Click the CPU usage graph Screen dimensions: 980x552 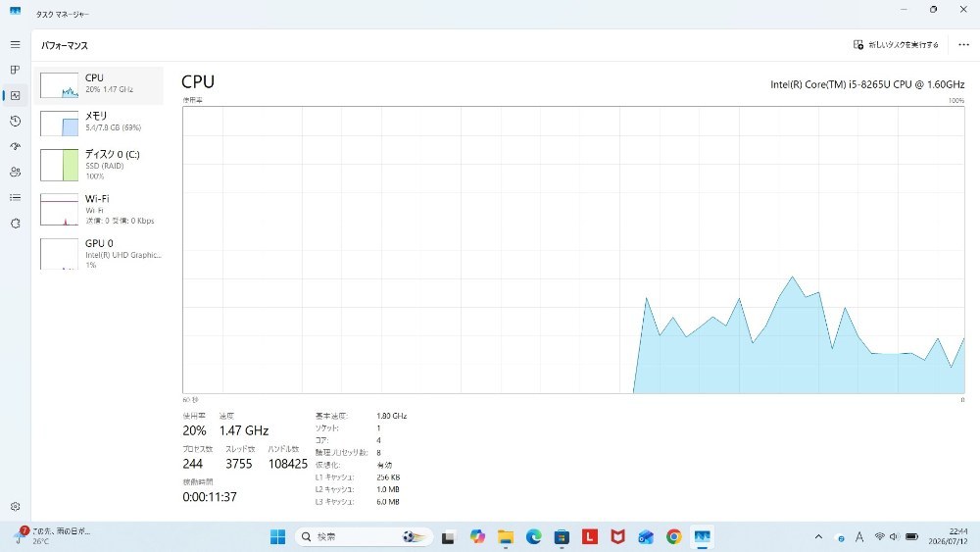pyautogui.click(x=573, y=250)
